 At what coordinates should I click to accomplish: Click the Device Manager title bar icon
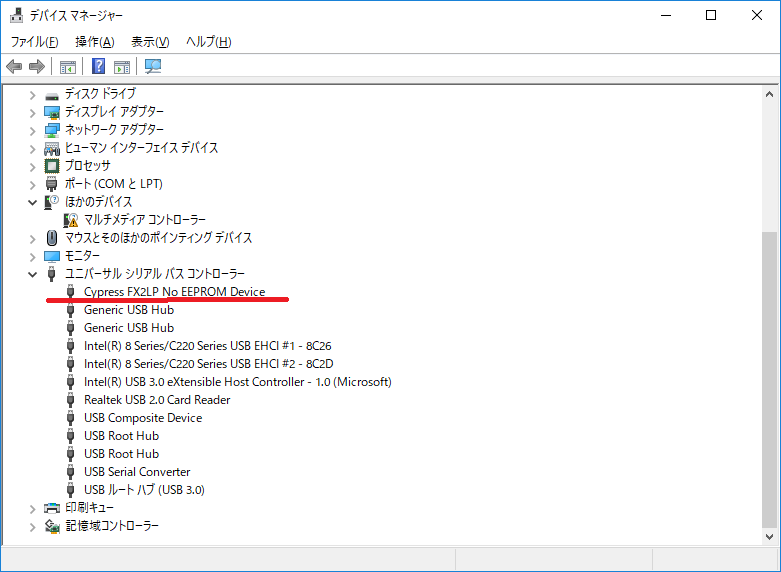coord(16,15)
